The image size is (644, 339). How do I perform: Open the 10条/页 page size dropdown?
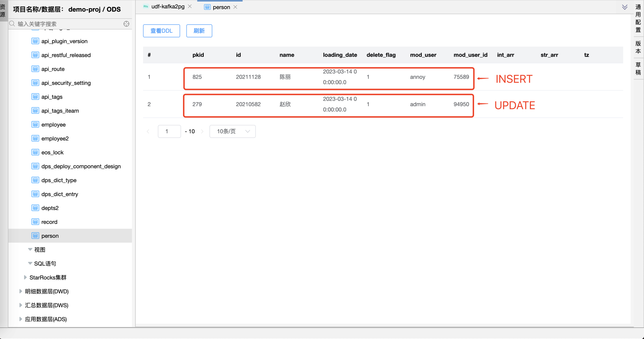coord(232,131)
